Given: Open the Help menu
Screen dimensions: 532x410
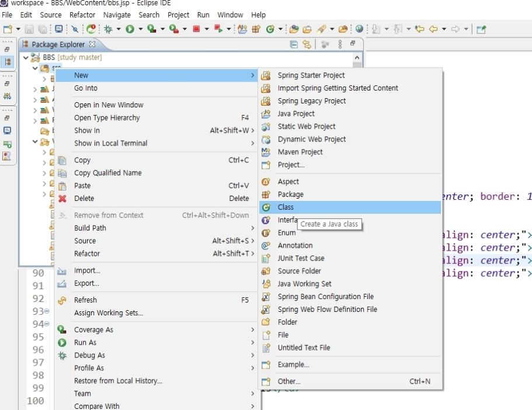Looking at the screenshot, I should pos(258,15).
